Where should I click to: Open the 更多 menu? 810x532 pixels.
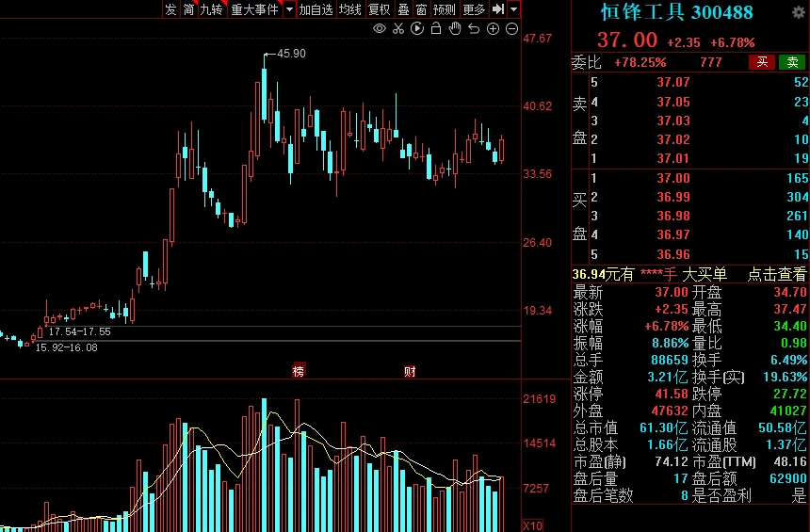pos(474,9)
